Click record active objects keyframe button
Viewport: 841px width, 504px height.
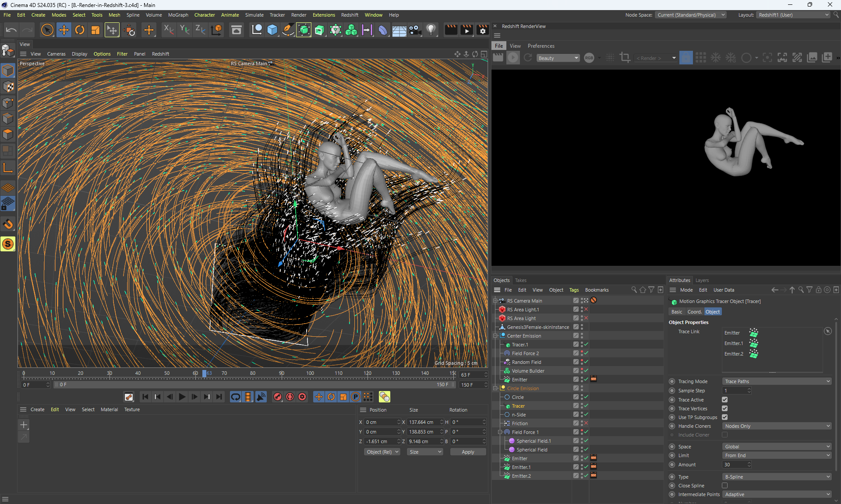[x=277, y=397]
